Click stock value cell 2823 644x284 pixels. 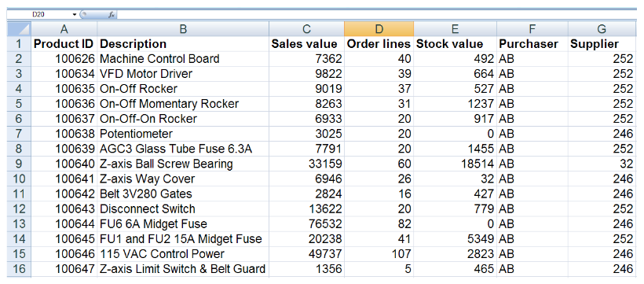pyautogui.click(x=455, y=254)
